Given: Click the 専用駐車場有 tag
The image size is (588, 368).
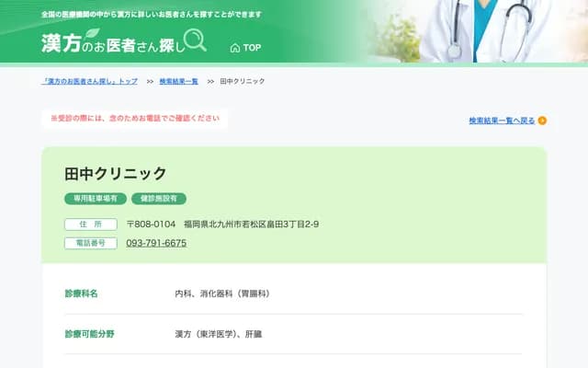Looking at the screenshot, I should [96, 199].
